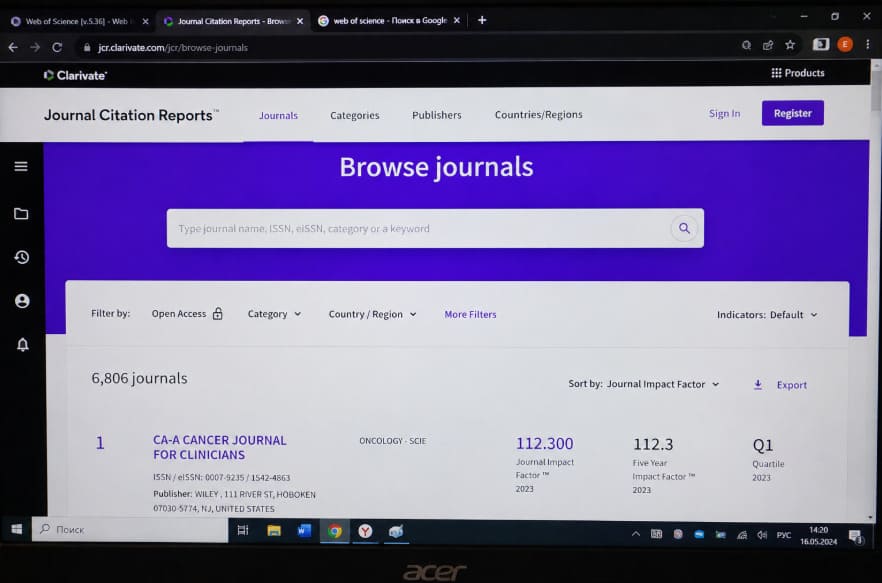
Task: Open Chrome profile avatar E
Action: [845, 44]
